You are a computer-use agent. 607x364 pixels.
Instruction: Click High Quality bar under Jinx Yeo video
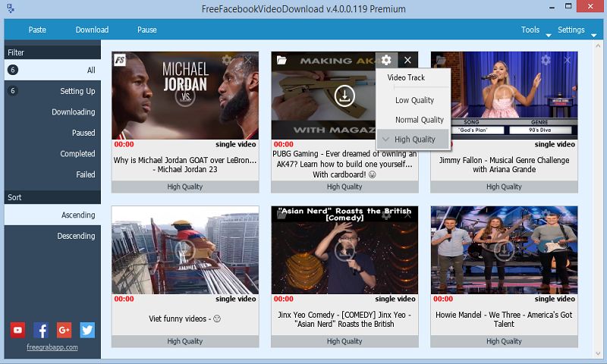click(344, 341)
